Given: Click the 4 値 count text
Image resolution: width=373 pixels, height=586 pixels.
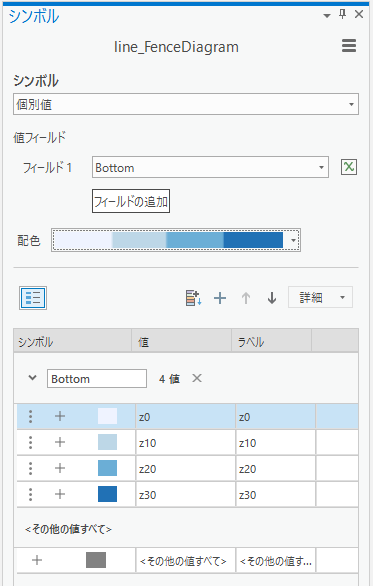Looking at the screenshot, I should coord(169,379).
